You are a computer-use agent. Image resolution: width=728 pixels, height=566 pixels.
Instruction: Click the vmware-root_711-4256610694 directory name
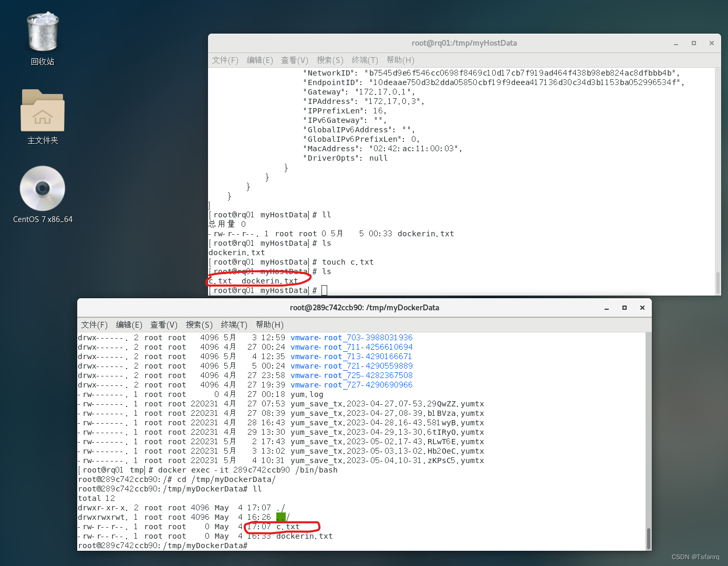(x=351, y=347)
